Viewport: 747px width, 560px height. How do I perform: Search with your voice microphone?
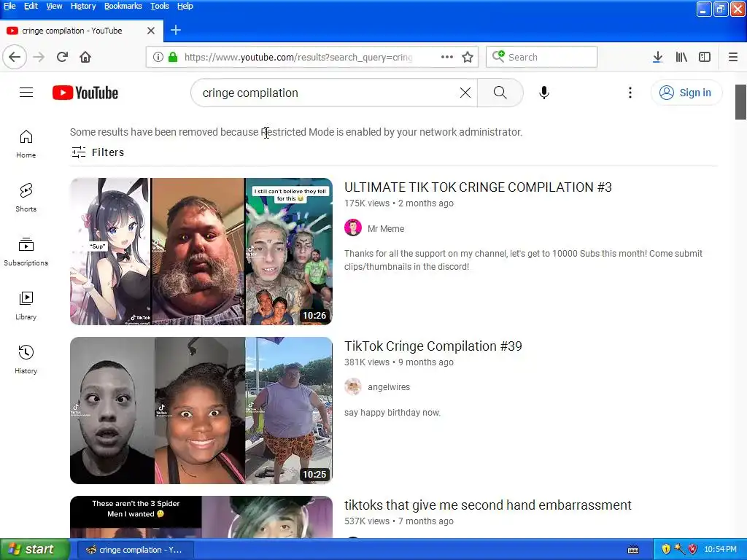coord(544,93)
